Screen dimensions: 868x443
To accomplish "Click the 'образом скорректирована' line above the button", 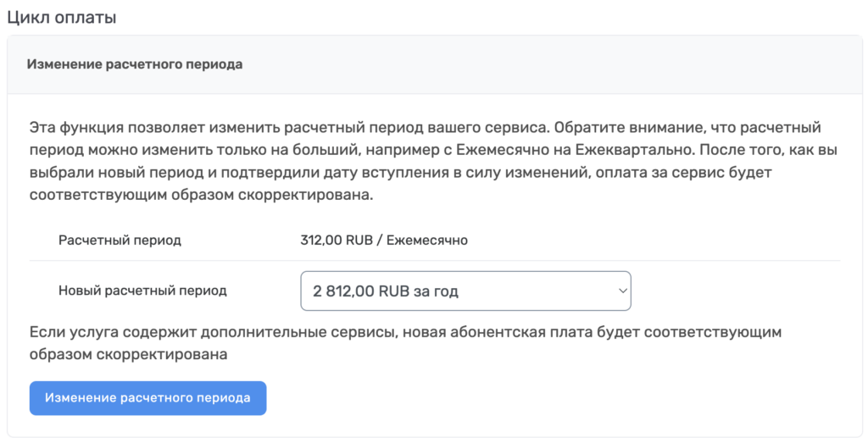I will (x=129, y=355).
